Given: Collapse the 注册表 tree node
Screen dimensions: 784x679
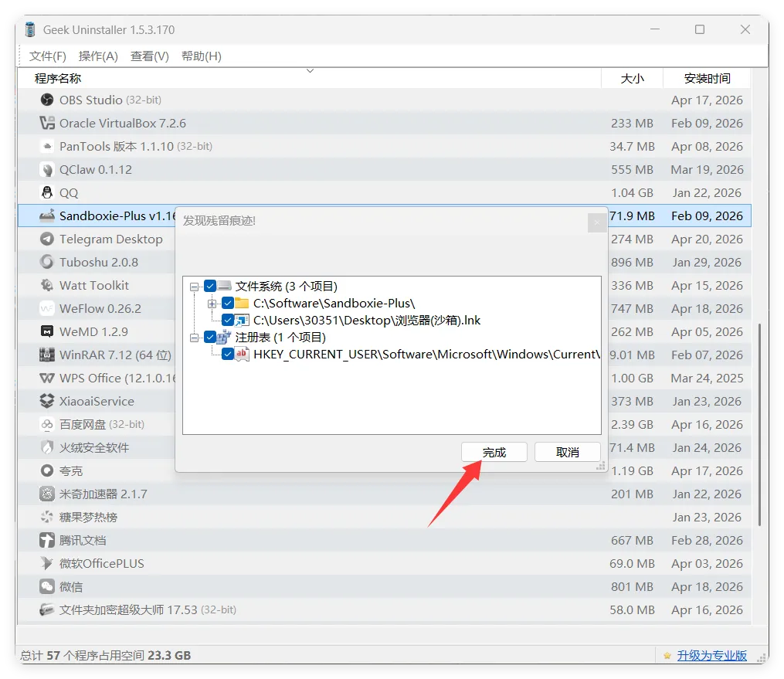Looking at the screenshot, I should (x=194, y=338).
